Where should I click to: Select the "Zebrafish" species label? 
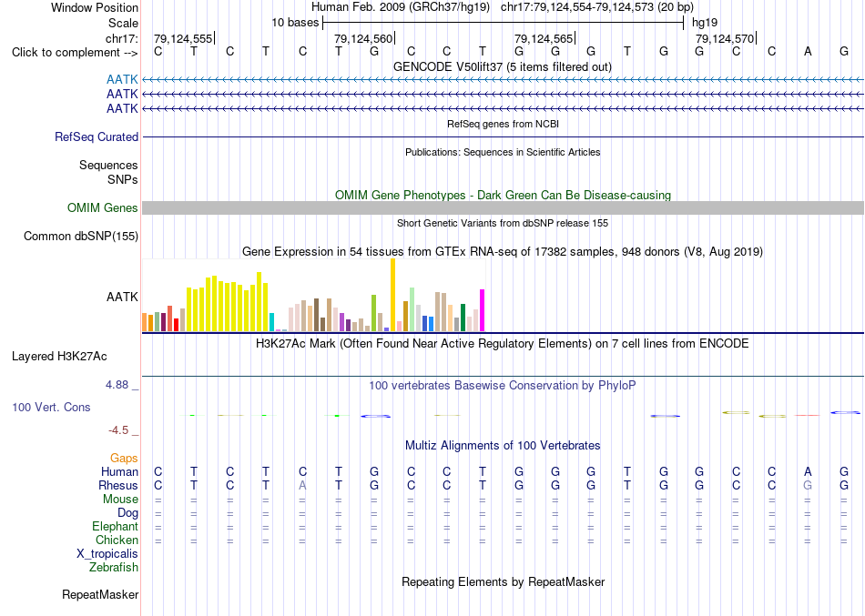pos(114,567)
